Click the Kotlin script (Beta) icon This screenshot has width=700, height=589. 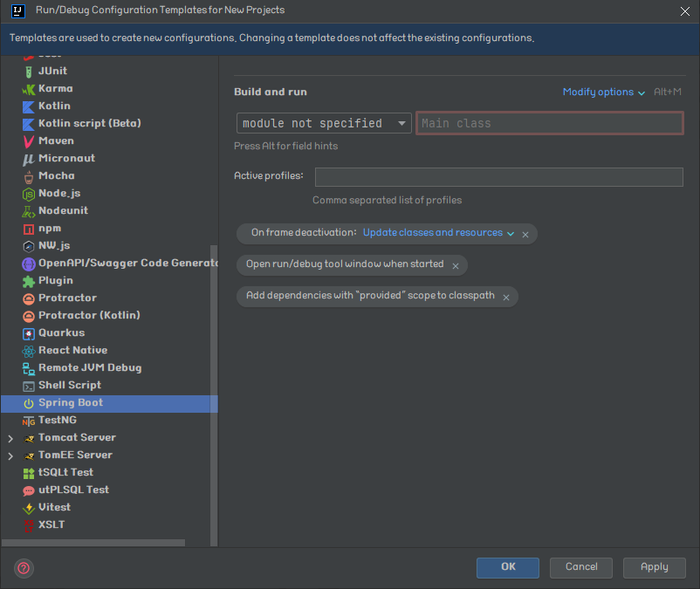point(29,124)
